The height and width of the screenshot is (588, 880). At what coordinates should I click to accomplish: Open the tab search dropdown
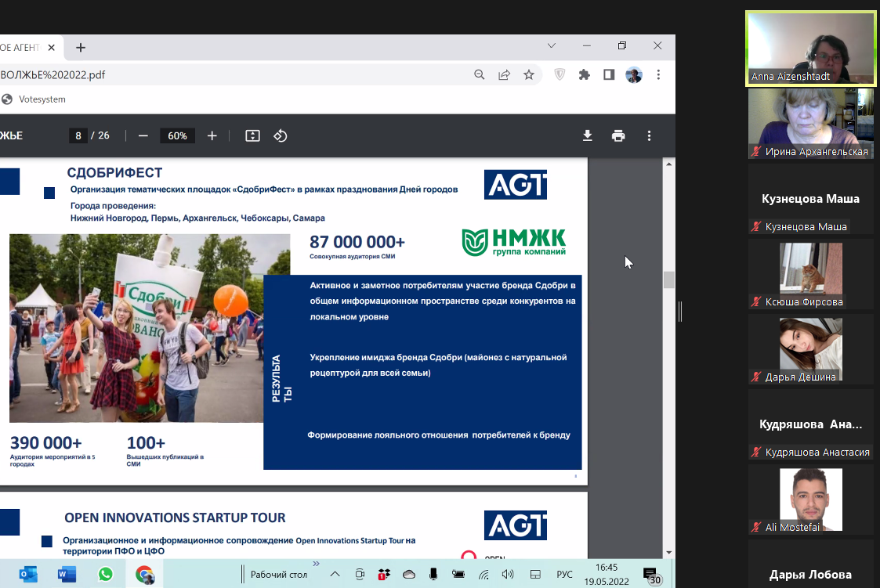point(551,46)
